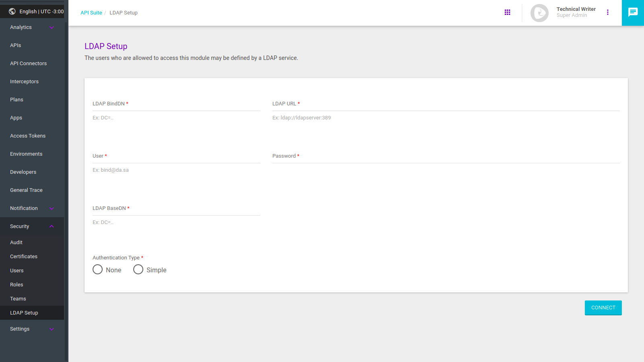Follow the API Suite breadcrumb link

click(91, 13)
